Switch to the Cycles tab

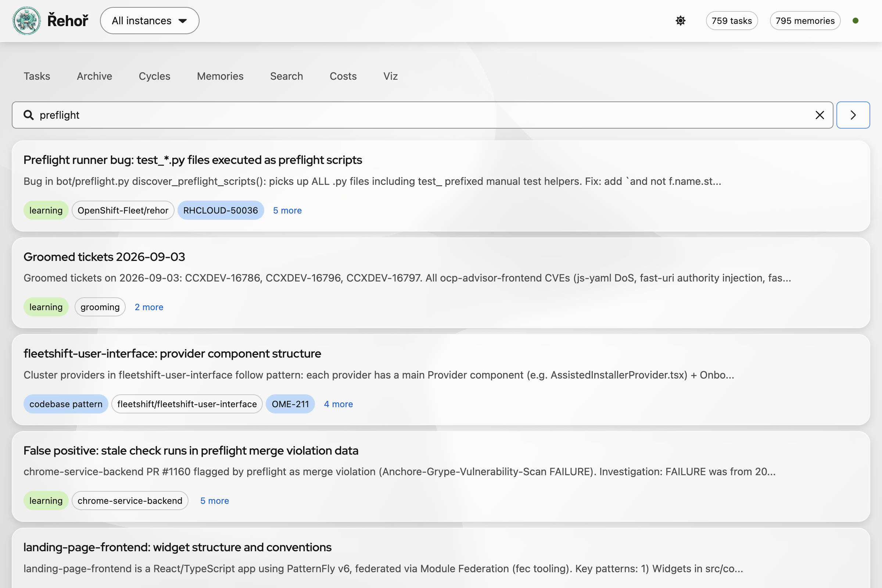(x=154, y=76)
